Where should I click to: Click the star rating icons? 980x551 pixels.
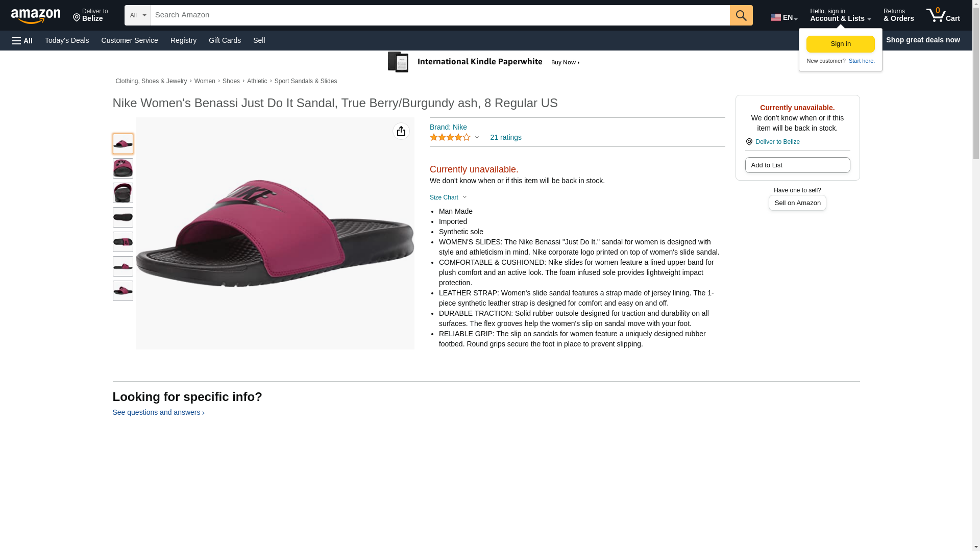(x=450, y=138)
